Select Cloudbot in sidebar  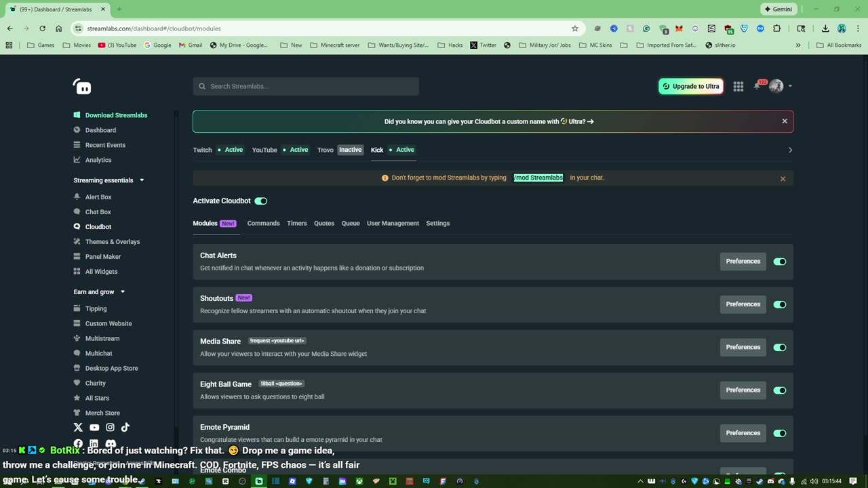[x=92, y=227]
